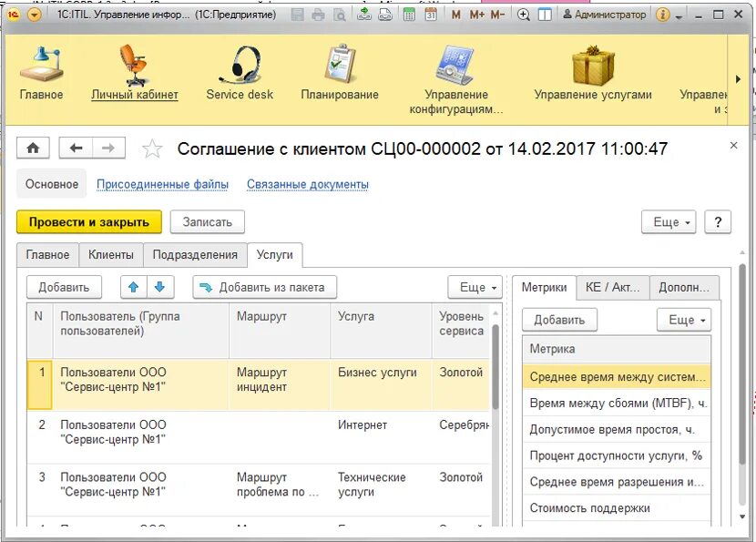Open the info icon in title bar

(662, 15)
